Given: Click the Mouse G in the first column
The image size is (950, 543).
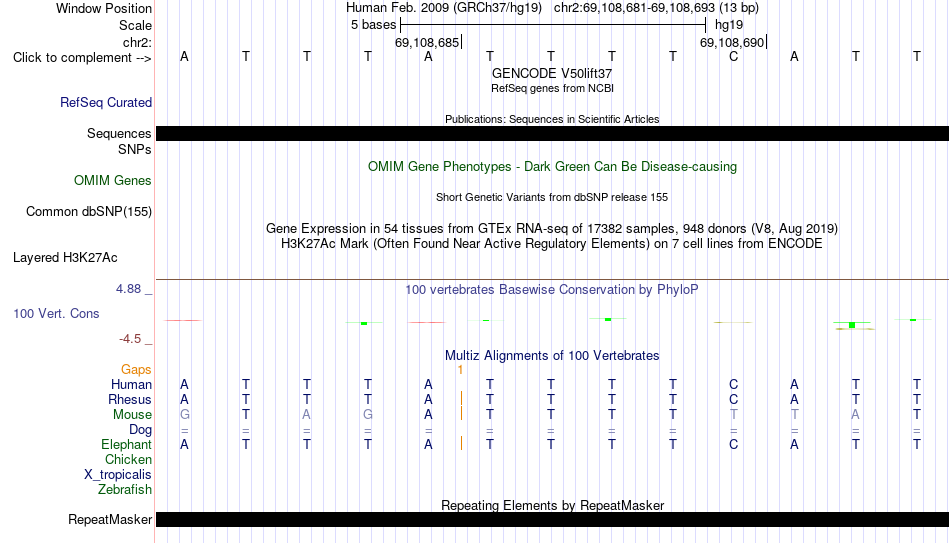Looking at the screenshot, I should click(185, 415).
